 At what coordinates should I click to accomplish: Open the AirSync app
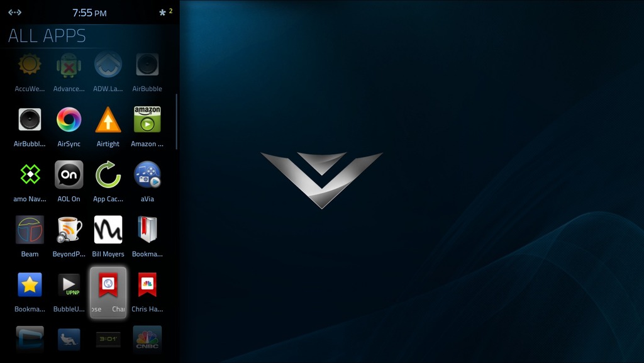(x=69, y=120)
